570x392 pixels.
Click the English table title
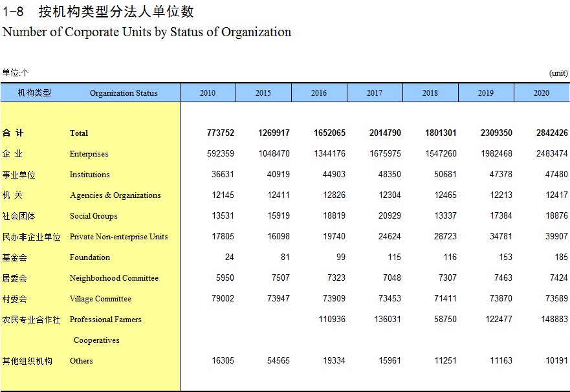[x=147, y=32]
